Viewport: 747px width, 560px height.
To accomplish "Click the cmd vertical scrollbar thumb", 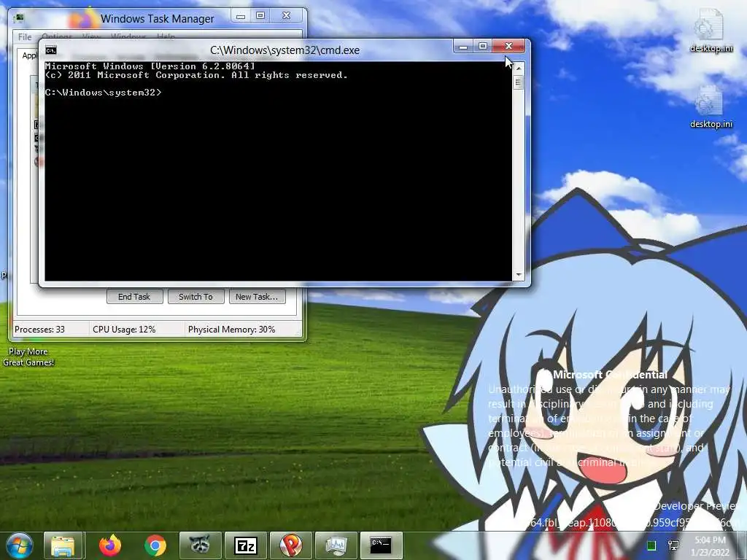I will point(519,82).
